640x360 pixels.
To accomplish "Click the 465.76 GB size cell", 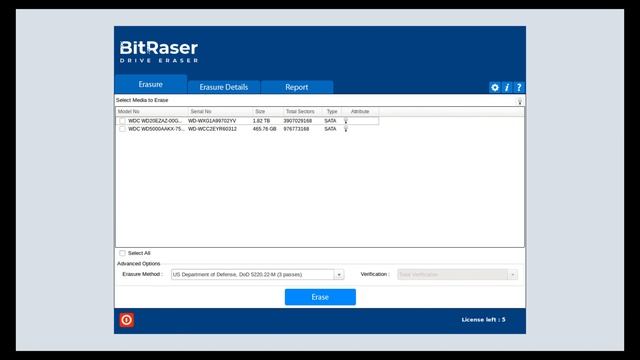I will (264, 129).
